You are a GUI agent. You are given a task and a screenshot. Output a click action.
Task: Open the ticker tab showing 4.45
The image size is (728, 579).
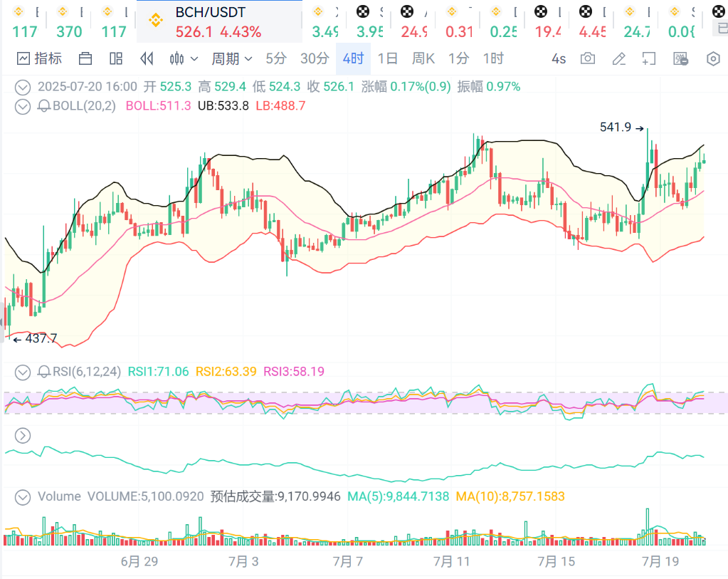(592, 21)
